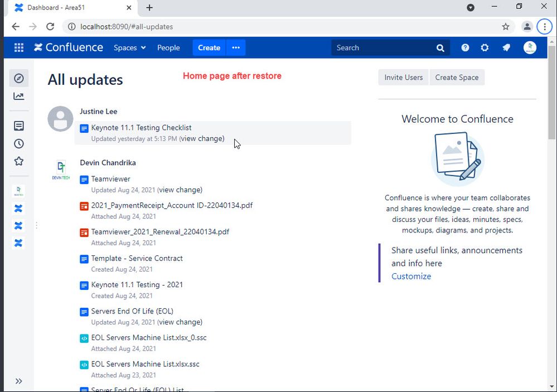Image resolution: width=557 pixels, height=392 pixels.
Task: Open the app switcher grid icon
Action: [x=19, y=47]
